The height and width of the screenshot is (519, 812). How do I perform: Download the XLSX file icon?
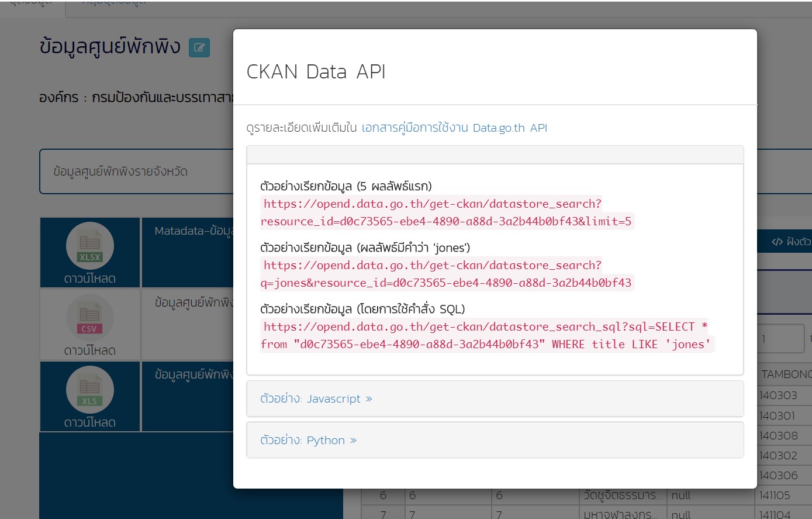tap(90, 246)
